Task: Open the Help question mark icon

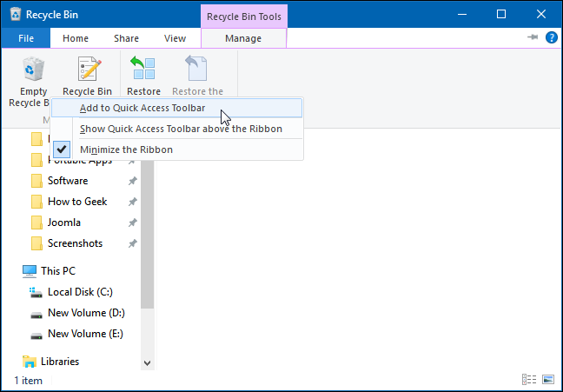Action: [551, 37]
